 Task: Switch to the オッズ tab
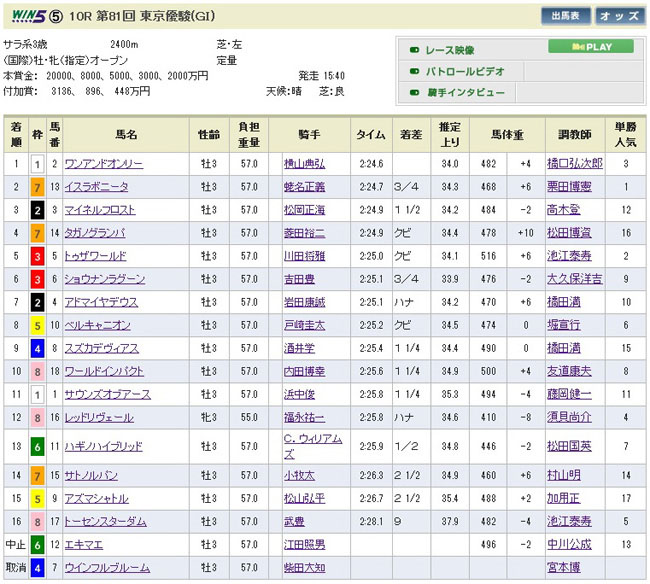(x=620, y=16)
